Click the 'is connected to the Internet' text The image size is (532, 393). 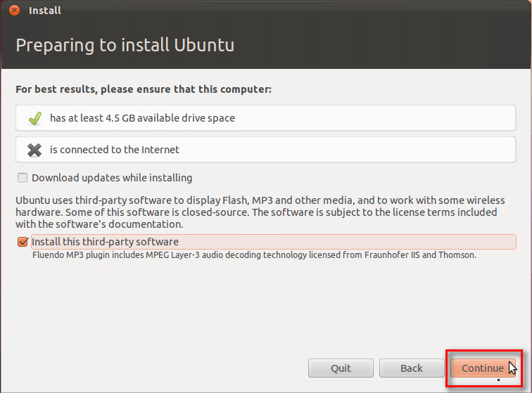pos(114,150)
